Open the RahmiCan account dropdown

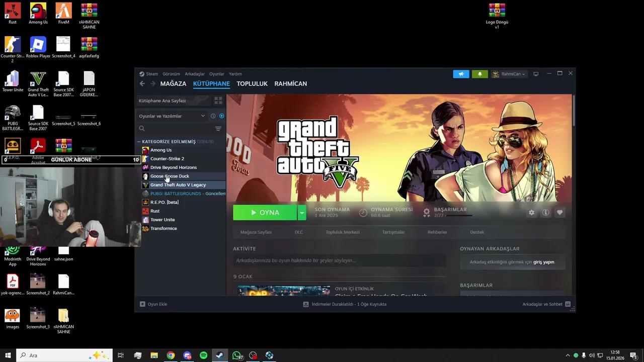(x=509, y=74)
